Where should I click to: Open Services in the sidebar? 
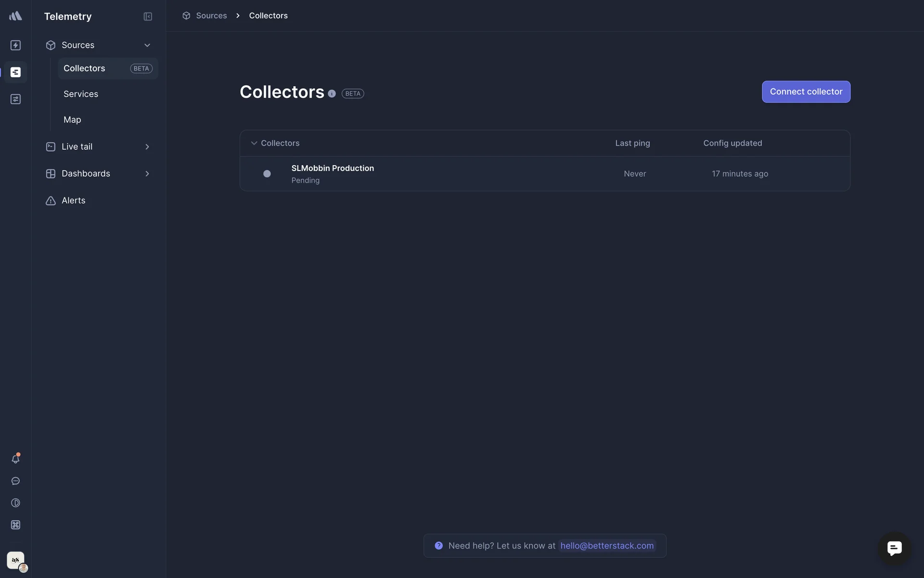pyautogui.click(x=81, y=94)
